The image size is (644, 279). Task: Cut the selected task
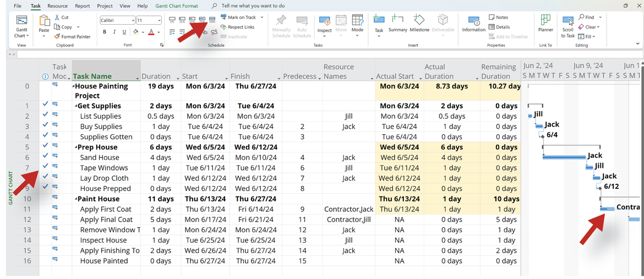(x=62, y=17)
